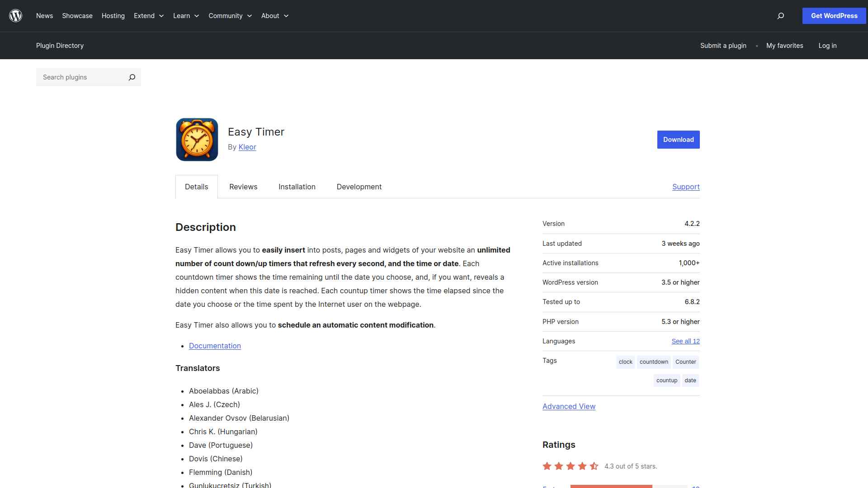The height and width of the screenshot is (488, 868).
Task: Click the WordPress logo icon
Action: pos(16,16)
